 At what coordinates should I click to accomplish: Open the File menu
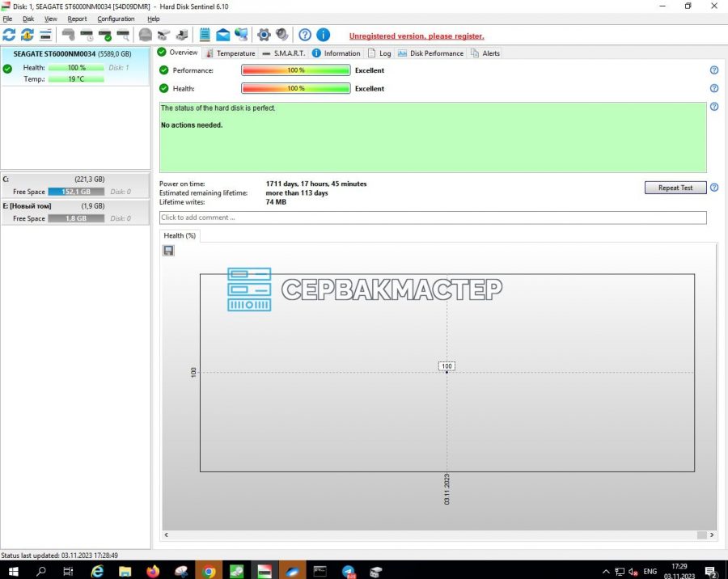tap(7, 19)
